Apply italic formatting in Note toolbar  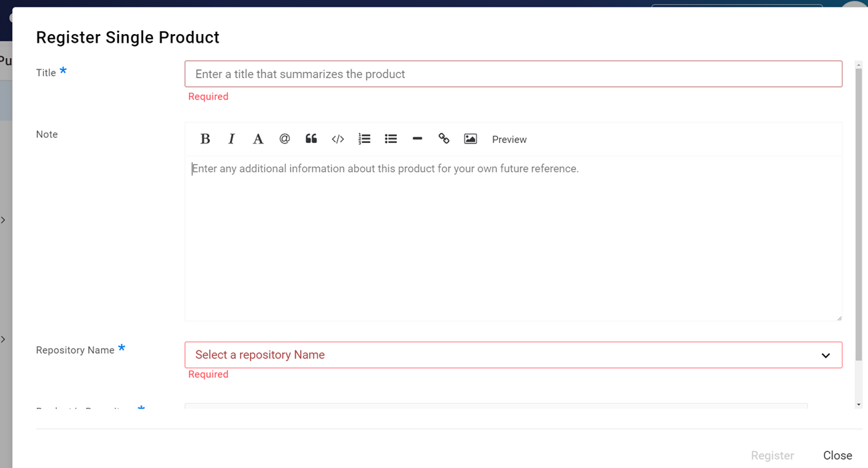pos(231,139)
